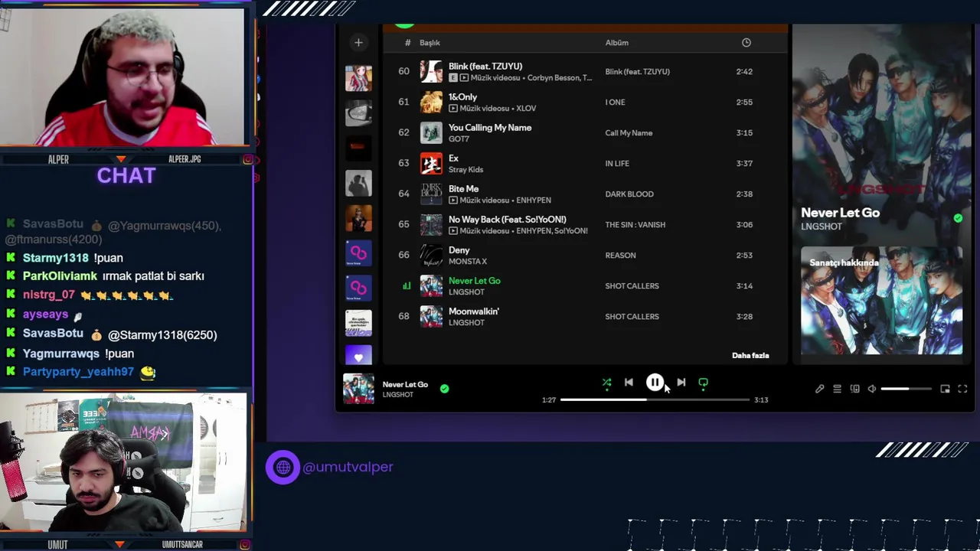This screenshot has width=980, height=551.
Task: Seek on the song progress bar
Action: (655, 399)
